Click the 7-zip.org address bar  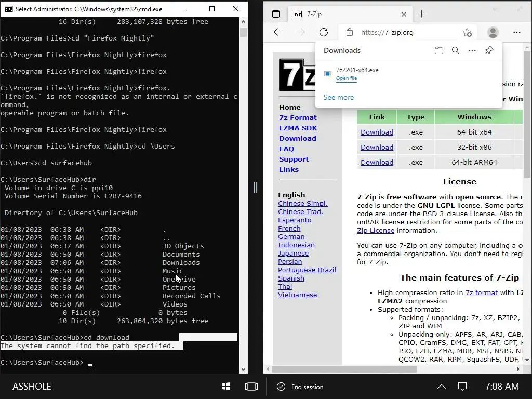click(407, 33)
